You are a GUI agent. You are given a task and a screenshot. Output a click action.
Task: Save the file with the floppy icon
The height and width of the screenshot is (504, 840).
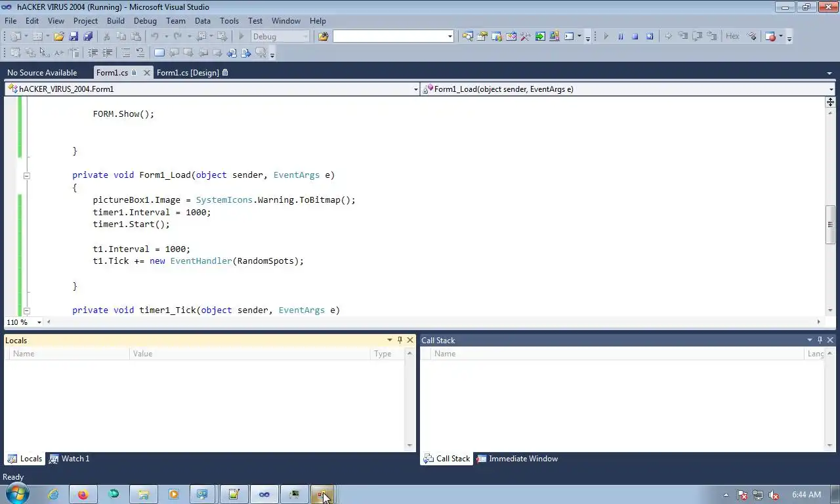[x=73, y=37]
